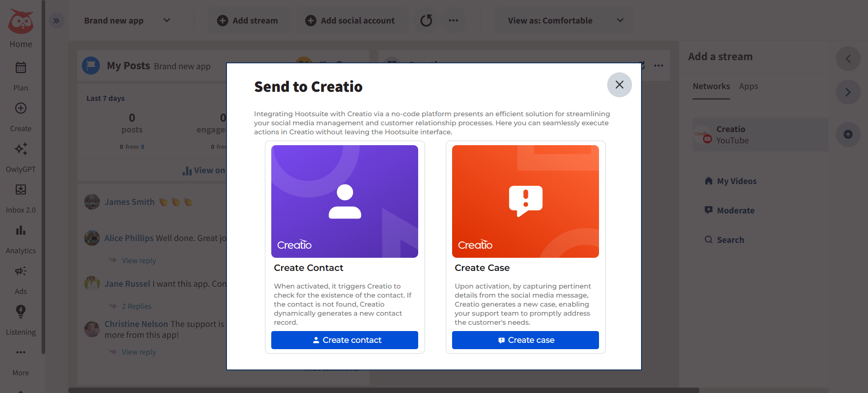Open Inbox 2.0 icon

click(x=21, y=189)
